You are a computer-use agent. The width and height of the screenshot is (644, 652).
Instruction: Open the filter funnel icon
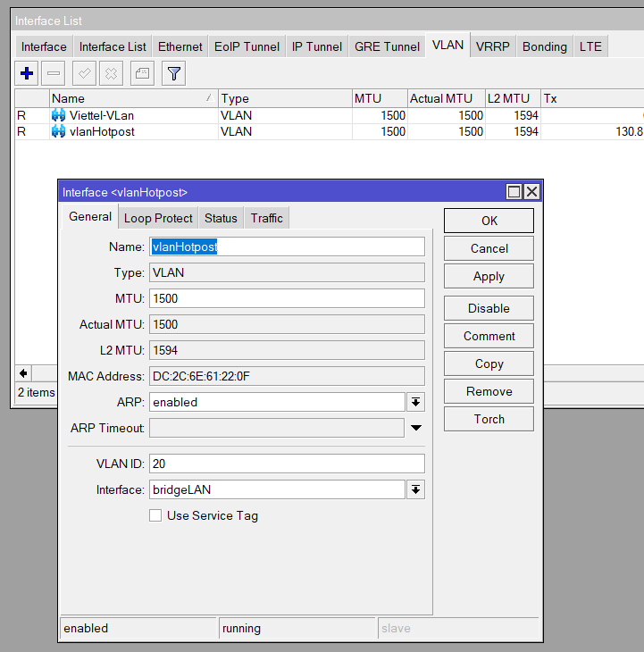[173, 74]
